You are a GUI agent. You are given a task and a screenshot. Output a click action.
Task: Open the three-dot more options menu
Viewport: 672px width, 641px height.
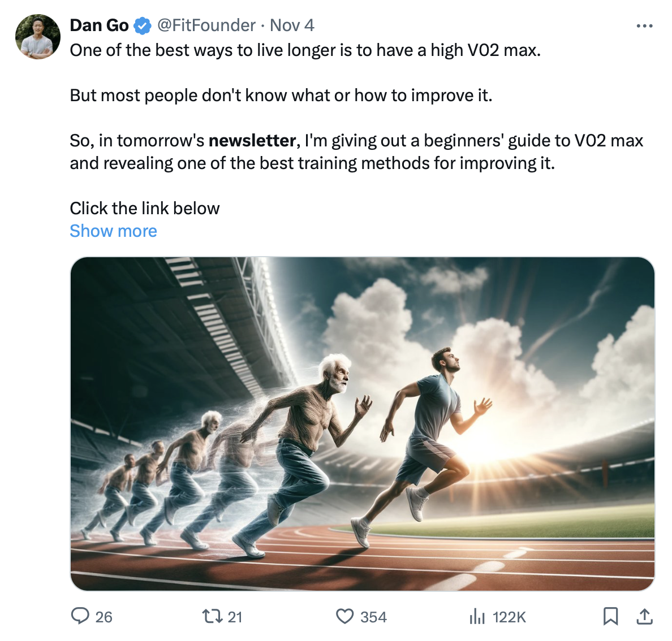(645, 26)
